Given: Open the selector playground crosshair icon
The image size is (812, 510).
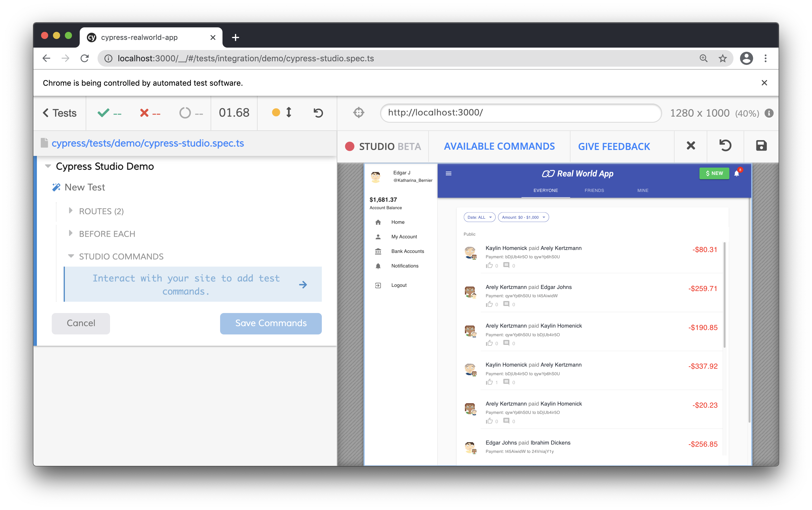Looking at the screenshot, I should [359, 113].
